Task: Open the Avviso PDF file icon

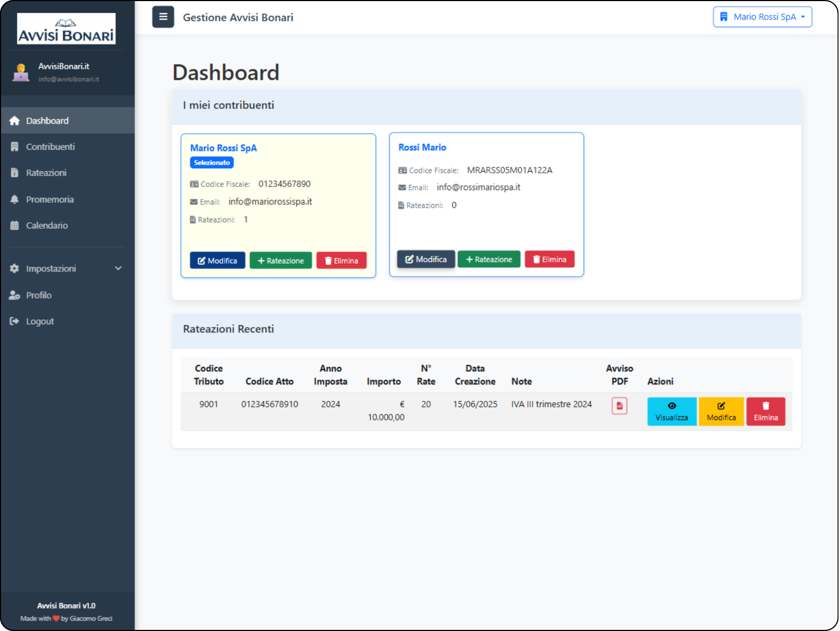Action: [619, 406]
